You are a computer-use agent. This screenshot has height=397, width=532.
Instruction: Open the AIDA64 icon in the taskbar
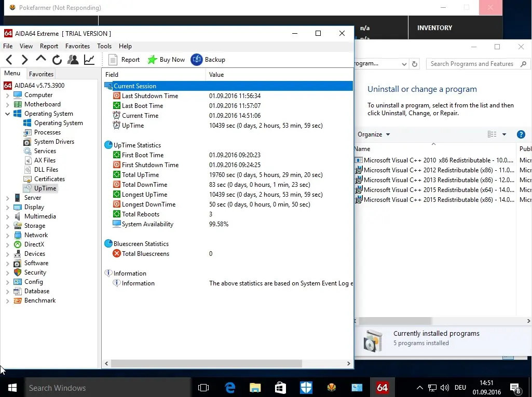383,388
